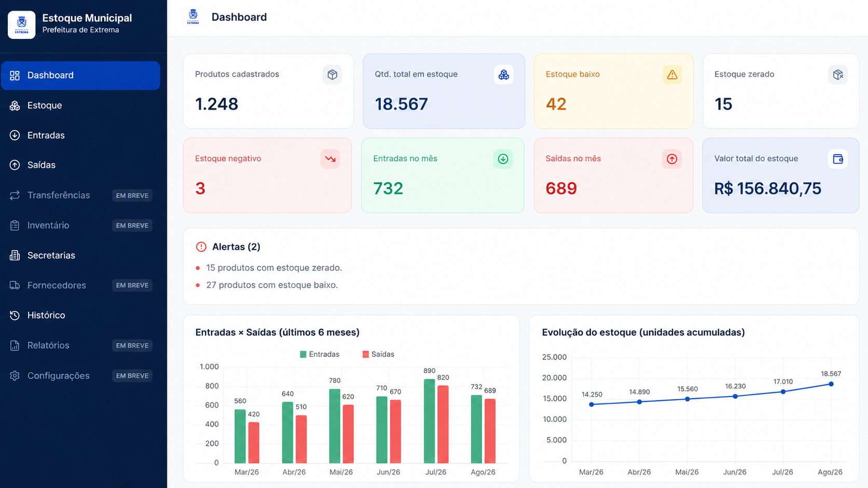This screenshot has height=488, width=868.
Task: Click the box icon on Produtos cadastrados card
Action: tap(332, 75)
